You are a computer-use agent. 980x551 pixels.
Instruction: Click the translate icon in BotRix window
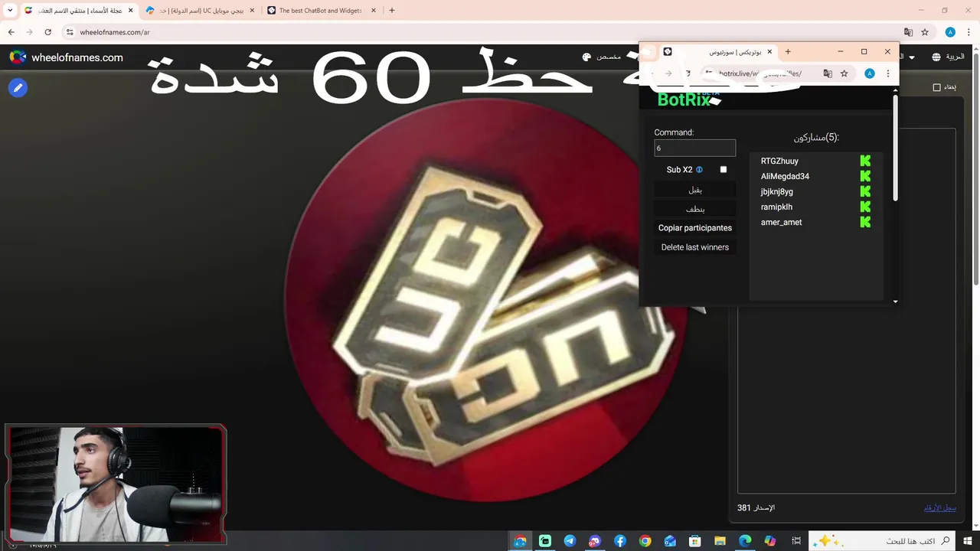coord(828,73)
